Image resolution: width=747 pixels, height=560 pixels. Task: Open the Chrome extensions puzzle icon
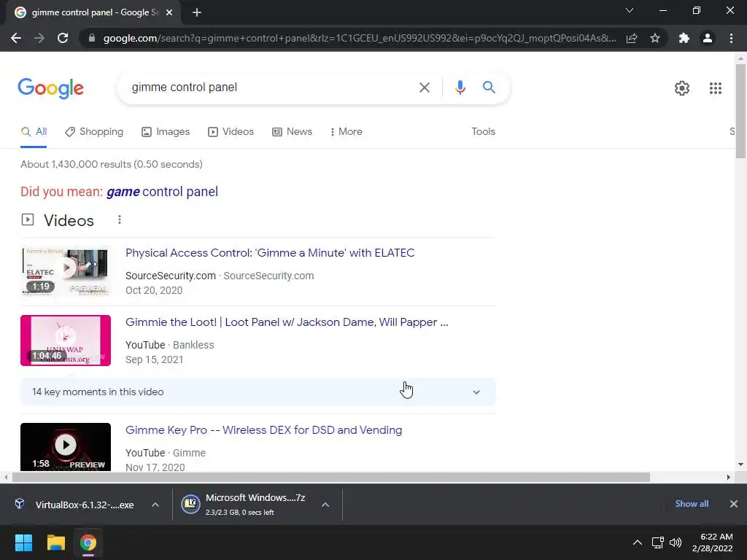684,38
